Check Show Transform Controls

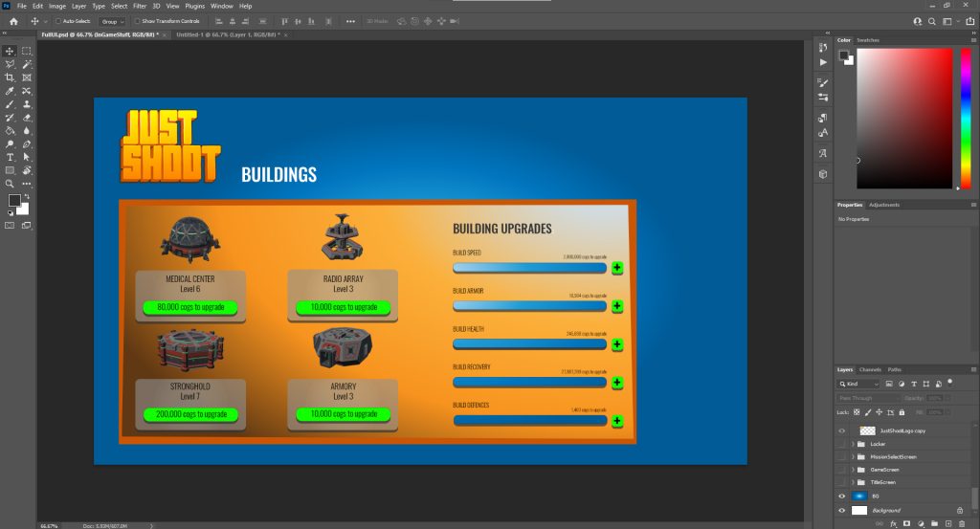[x=136, y=20]
